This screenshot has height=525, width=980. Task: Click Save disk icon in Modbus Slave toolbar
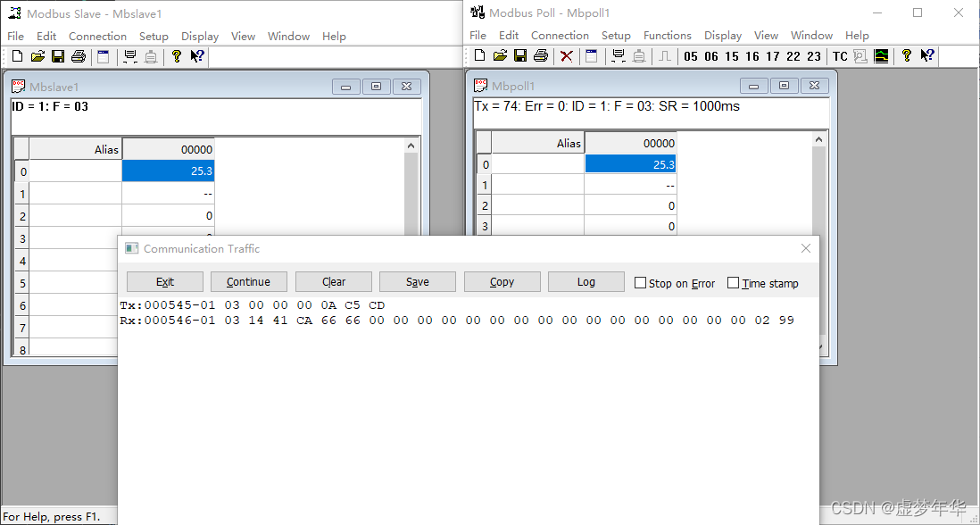point(57,57)
